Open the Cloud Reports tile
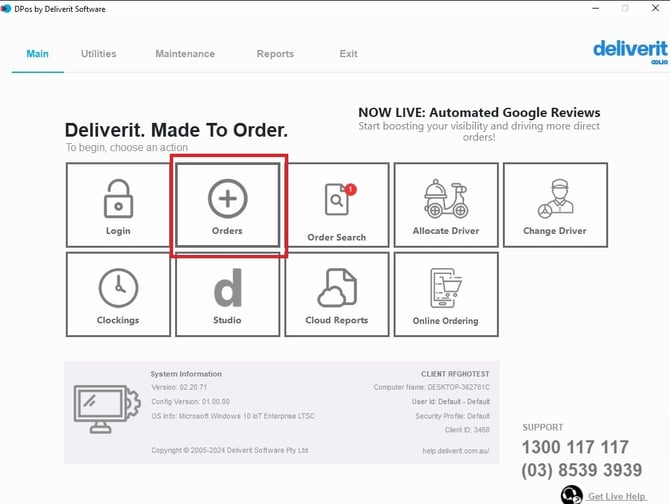 click(x=337, y=294)
